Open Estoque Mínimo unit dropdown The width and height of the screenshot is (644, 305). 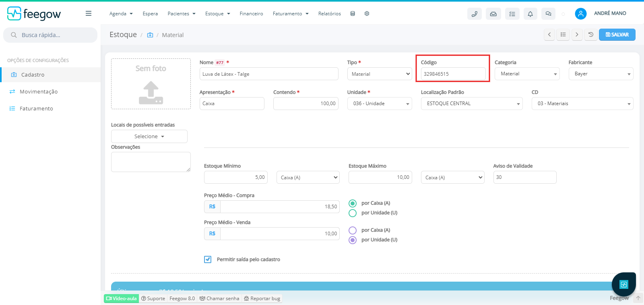pos(308,177)
